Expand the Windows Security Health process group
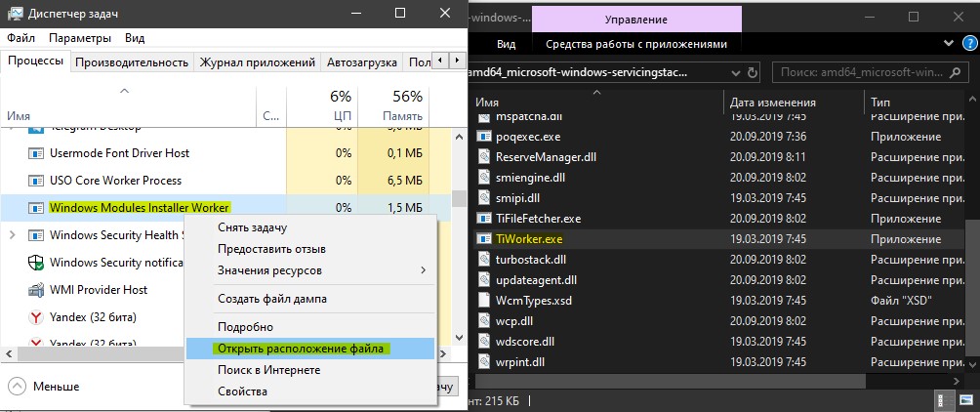Viewport: 980px width, 412px height. 13,235
